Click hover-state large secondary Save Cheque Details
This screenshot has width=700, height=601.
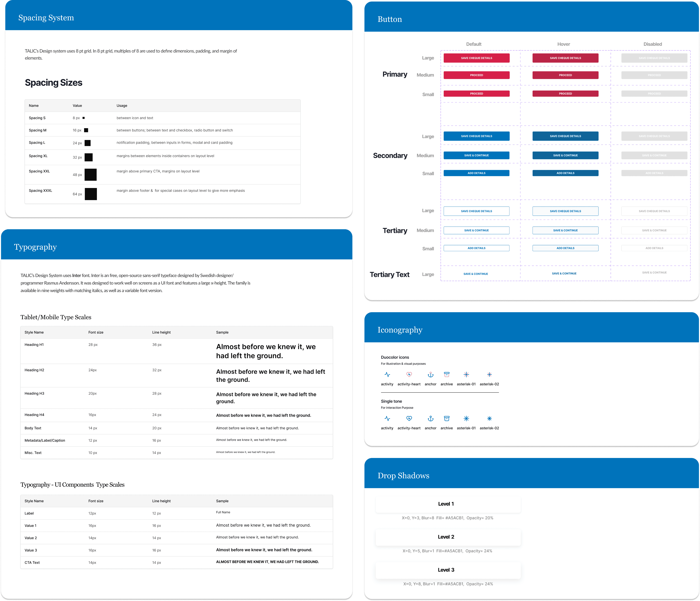point(565,136)
